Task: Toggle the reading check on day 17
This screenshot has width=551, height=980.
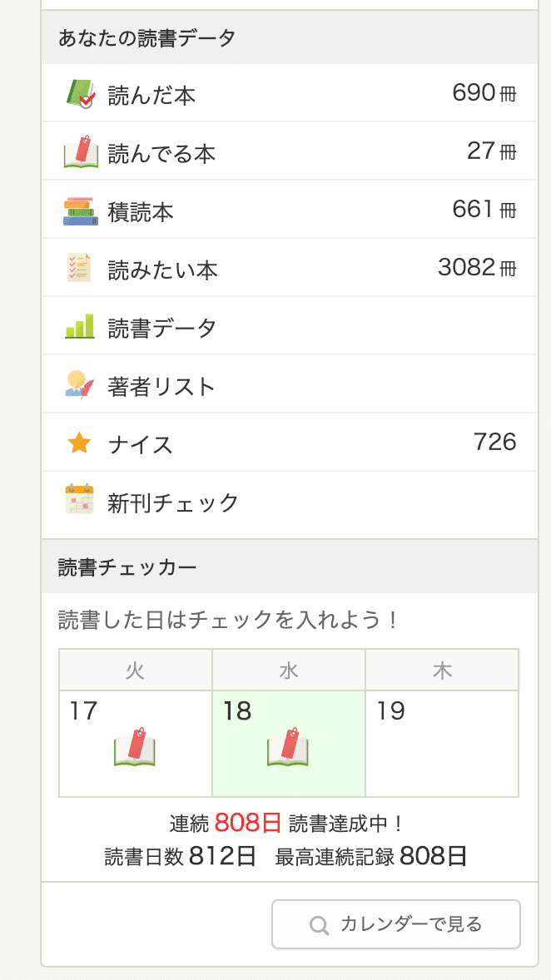Action: click(135, 744)
